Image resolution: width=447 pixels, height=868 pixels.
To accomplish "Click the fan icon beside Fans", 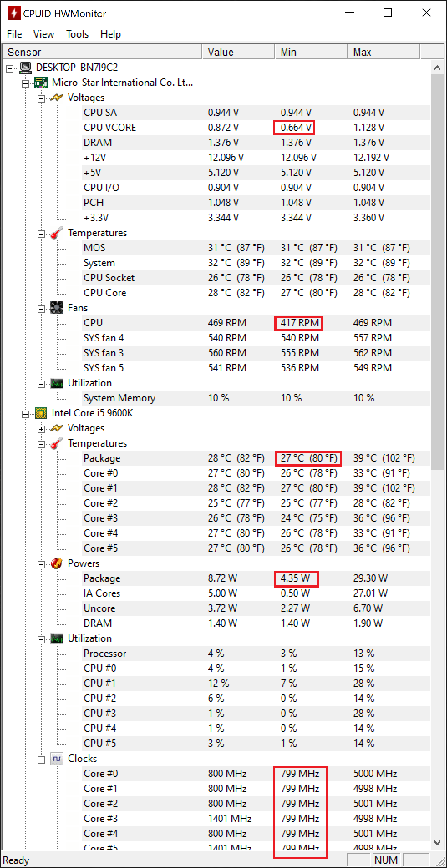I will [x=57, y=308].
